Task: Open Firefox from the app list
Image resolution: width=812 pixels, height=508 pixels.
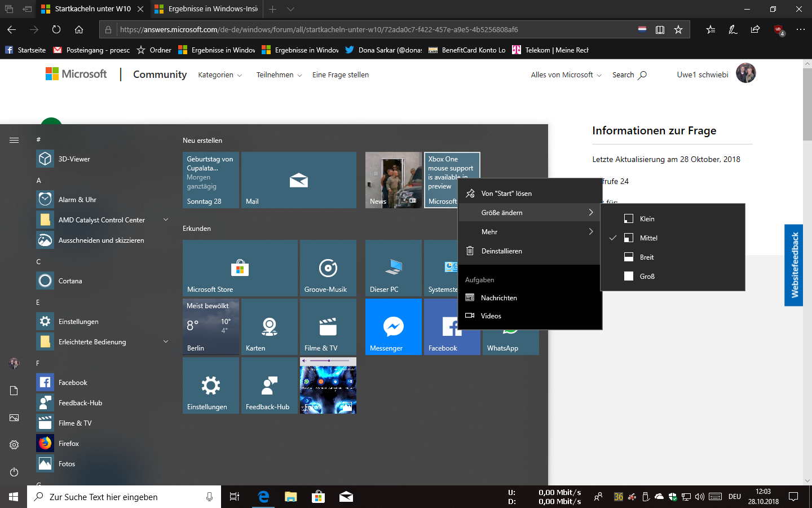Action: coord(101,444)
